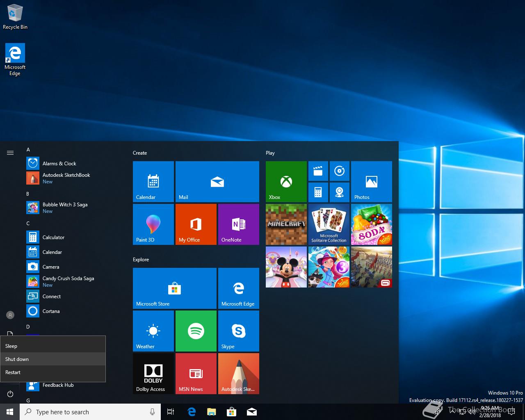Screen dimensions: 525x420
Task: Open the March of Empires game tile
Action: 372,267
